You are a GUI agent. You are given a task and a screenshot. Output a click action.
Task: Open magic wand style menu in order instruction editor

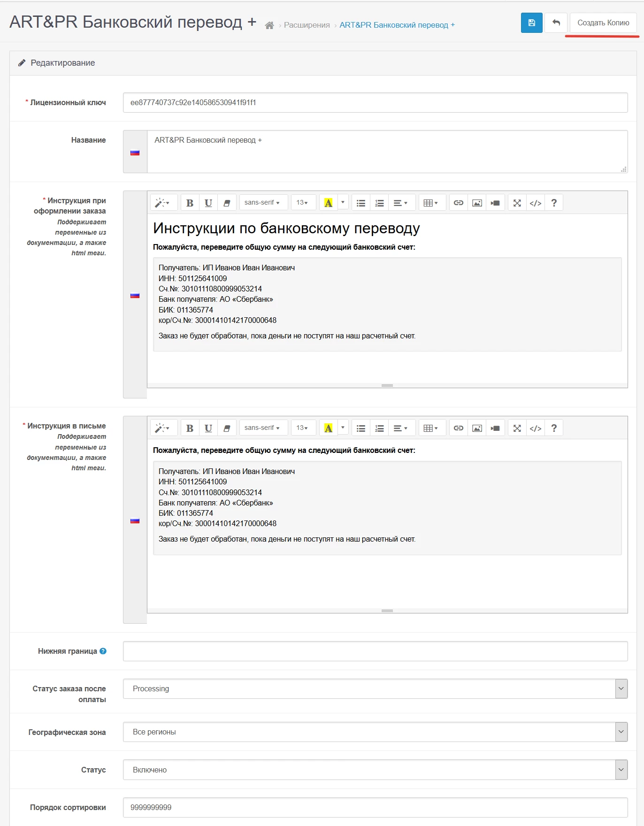pyautogui.click(x=163, y=203)
